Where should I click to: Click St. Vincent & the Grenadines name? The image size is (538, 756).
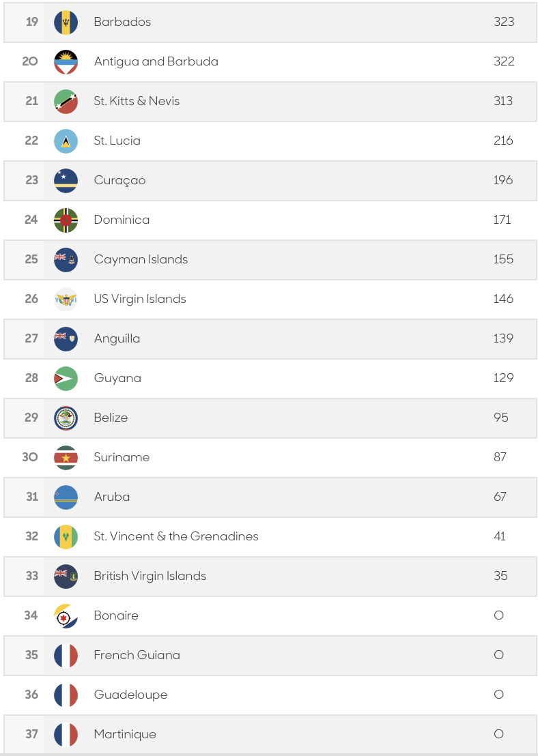pos(176,536)
